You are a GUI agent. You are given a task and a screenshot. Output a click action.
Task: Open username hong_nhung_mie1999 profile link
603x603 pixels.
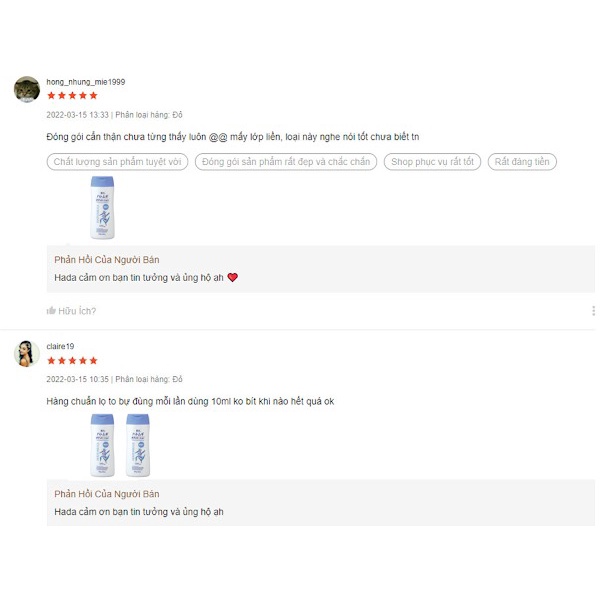coord(86,82)
